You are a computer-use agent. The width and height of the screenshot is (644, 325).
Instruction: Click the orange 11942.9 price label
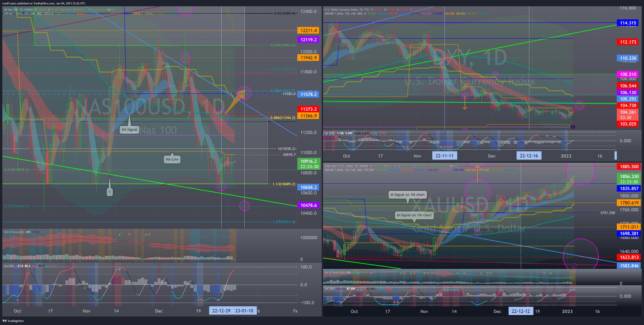308,58
